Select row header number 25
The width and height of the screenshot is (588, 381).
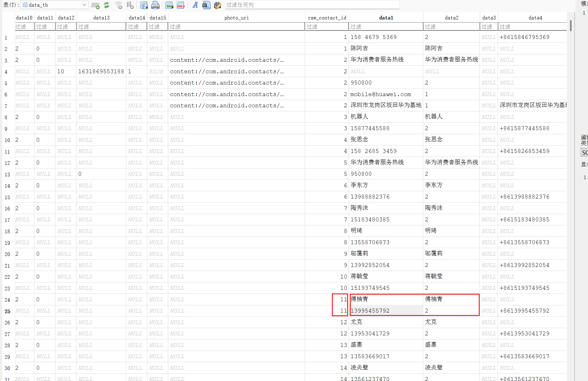(7, 311)
